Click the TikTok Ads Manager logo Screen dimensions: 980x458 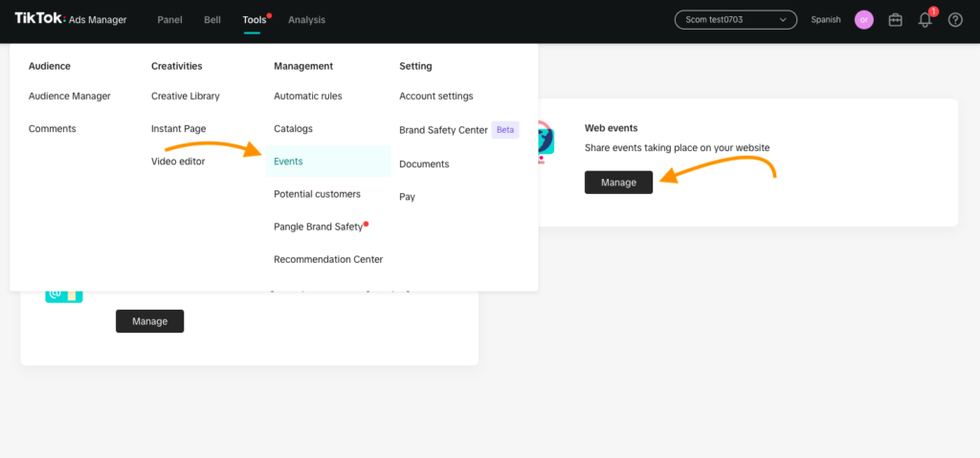pyautogui.click(x=71, y=19)
